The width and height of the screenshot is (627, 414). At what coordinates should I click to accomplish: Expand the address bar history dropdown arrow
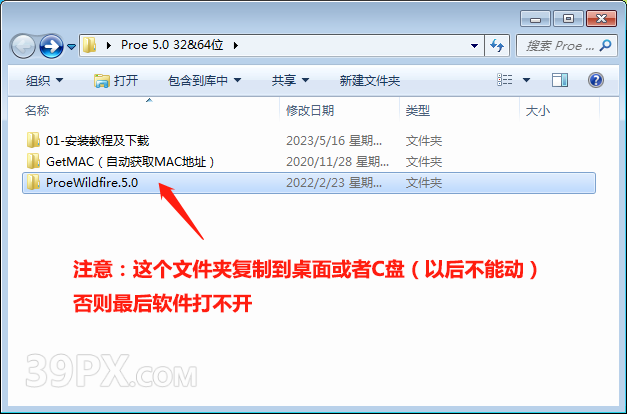(474, 46)
